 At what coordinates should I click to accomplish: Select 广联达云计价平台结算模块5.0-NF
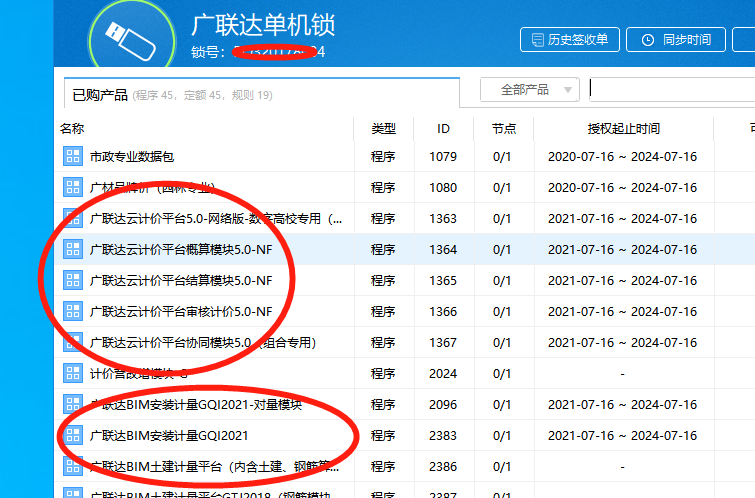[x=181, y=280]
